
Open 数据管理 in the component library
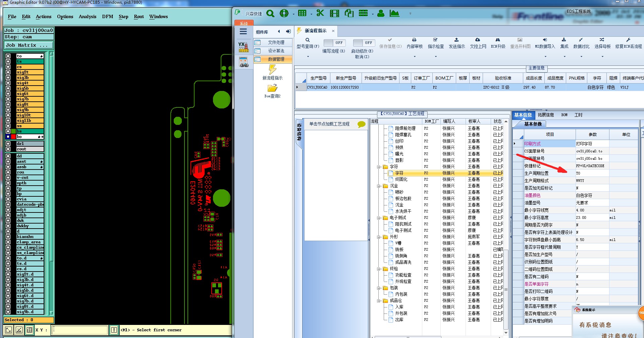pyautogui.click(x=276, y=59)
